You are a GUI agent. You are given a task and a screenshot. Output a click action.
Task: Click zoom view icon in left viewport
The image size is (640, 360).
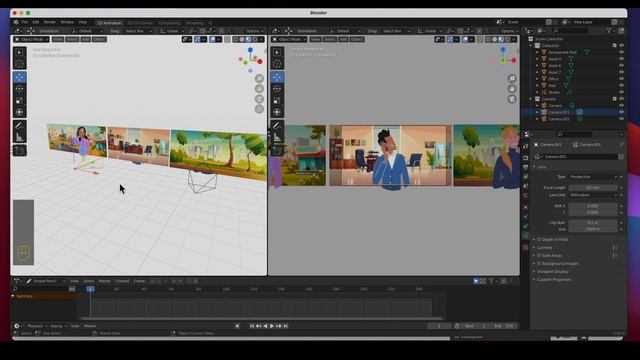(259, 78)
